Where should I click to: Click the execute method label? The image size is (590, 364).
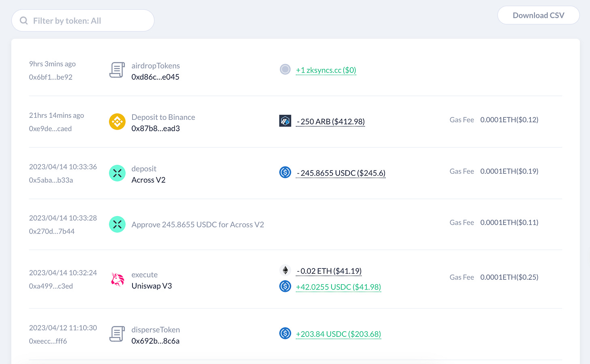pos(145,275)
